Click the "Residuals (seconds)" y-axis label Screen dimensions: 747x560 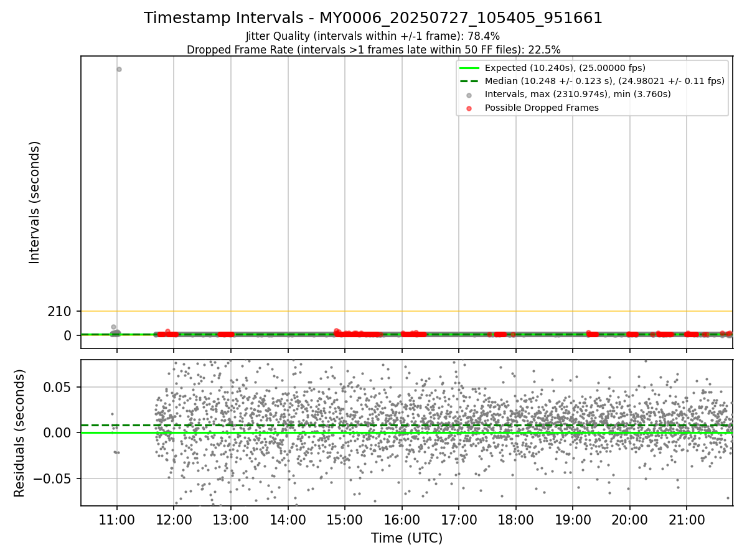pos(20,433)
